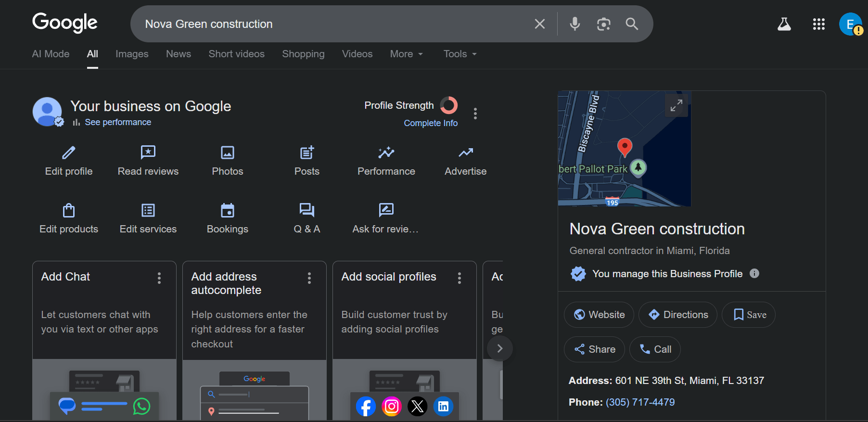Click the 'You manage this Business Profile' text

pos(667,274)
